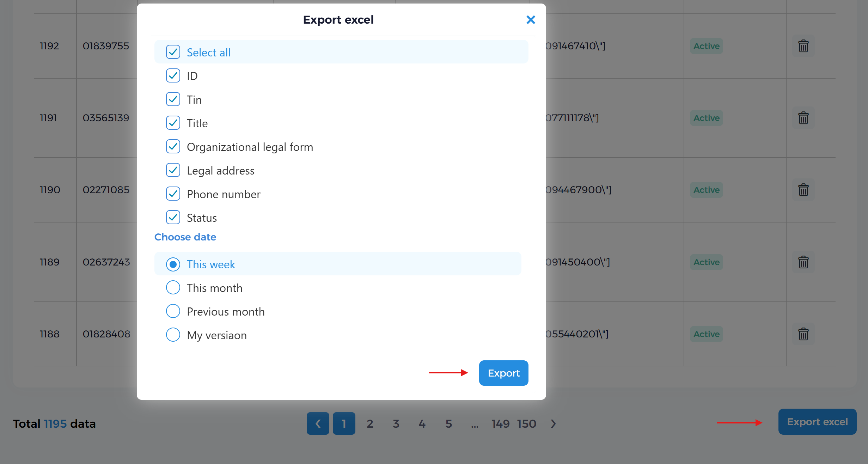Choose the My versiaon option

coord(173,335)
